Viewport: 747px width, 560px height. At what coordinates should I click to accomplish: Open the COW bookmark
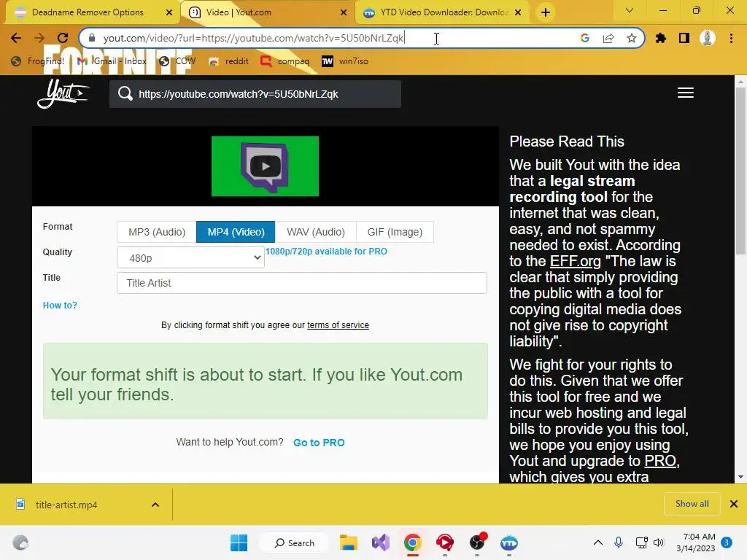coord(178,61)
